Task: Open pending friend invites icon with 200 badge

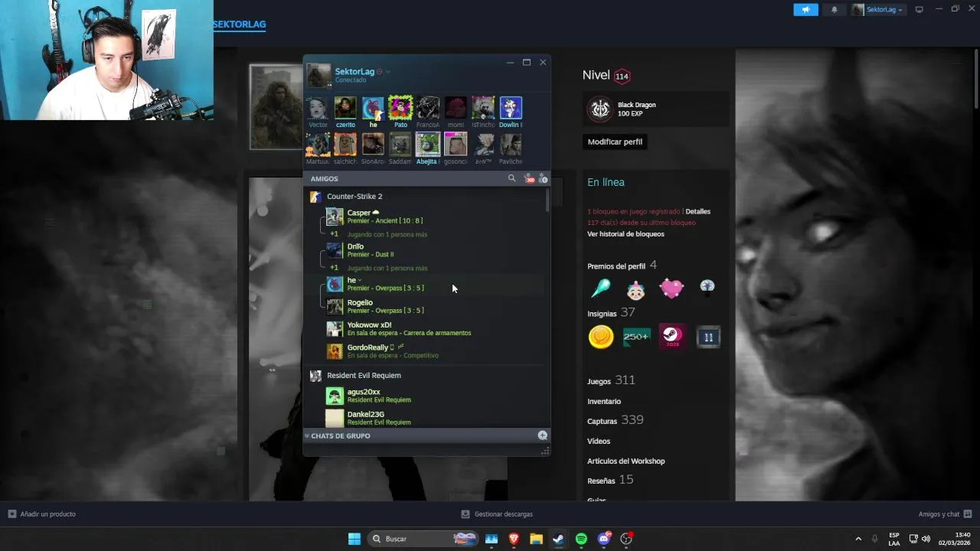Action: [529, 178]
